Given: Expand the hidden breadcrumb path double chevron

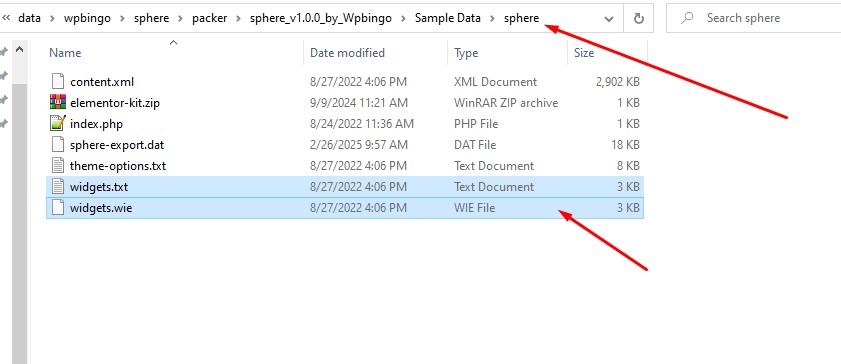Looking at the screenshot, I should click(6, 18).
